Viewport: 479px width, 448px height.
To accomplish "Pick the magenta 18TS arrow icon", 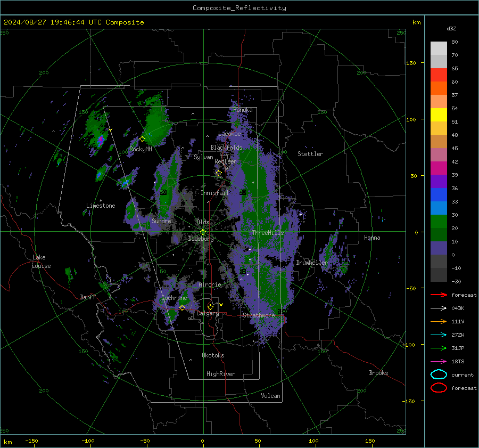I will click(x=439, y=362).
